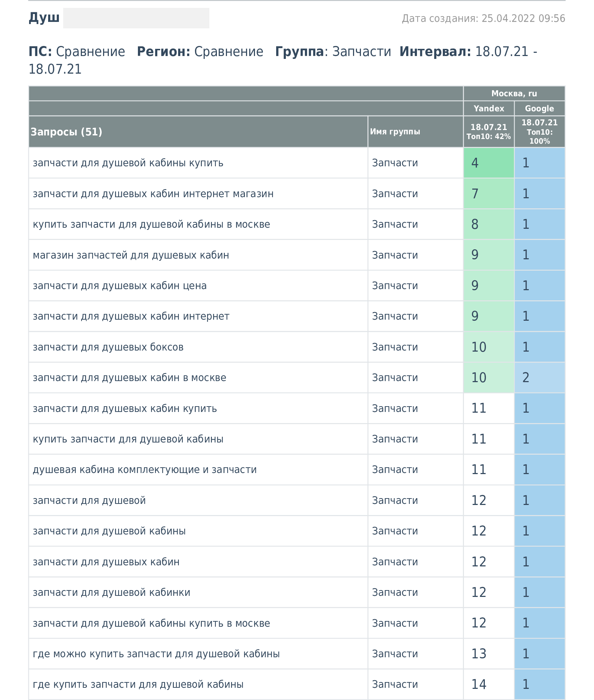Click the 'Запросы (51)' column header
Screen dimensions: 594x700
pos(66,132)
